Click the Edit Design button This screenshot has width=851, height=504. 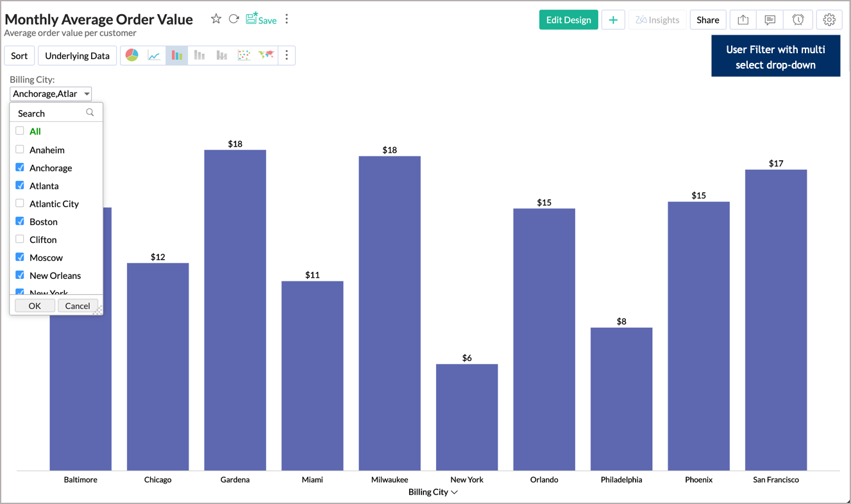point(568,20)
